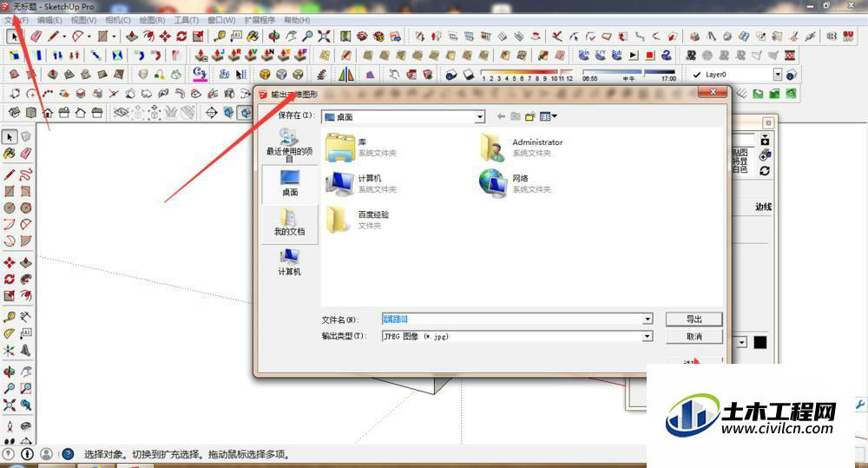Select the Administrator system folder

pyautogui.click(x=522, y=148)
